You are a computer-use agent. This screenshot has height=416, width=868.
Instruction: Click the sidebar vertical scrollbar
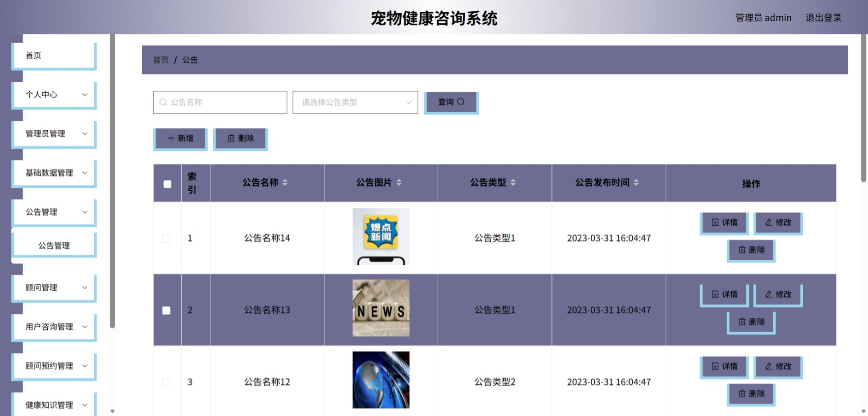[112, 181]
